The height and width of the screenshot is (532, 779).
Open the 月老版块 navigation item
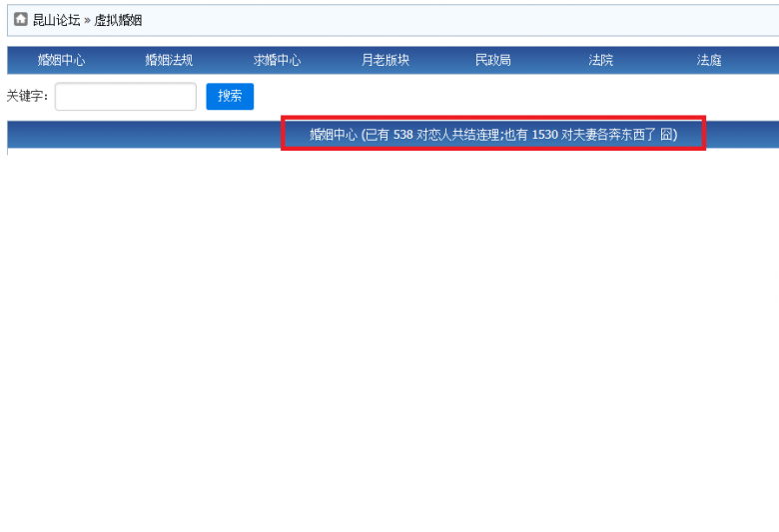click(x=386, y=60)
